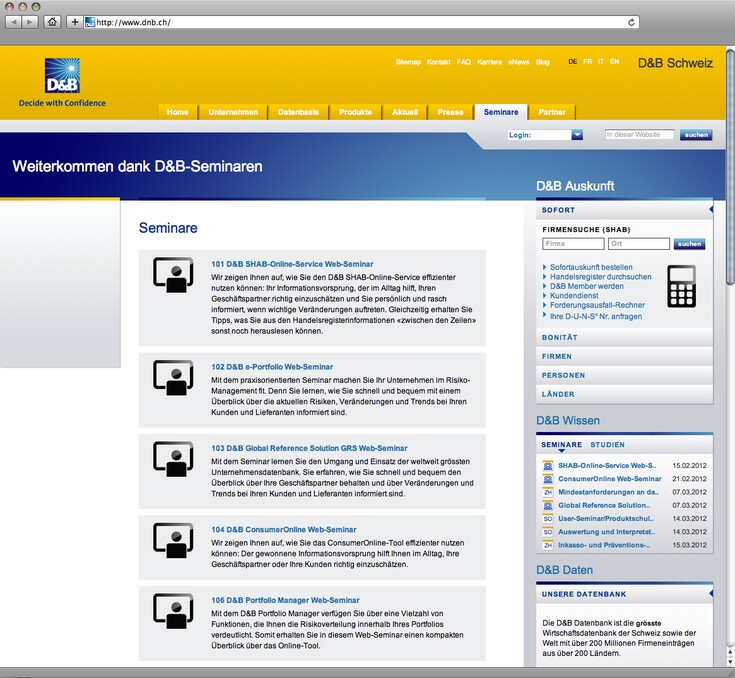Open 101 D&B SHAB-Online-Service Web-Seminar

(292, 264)
